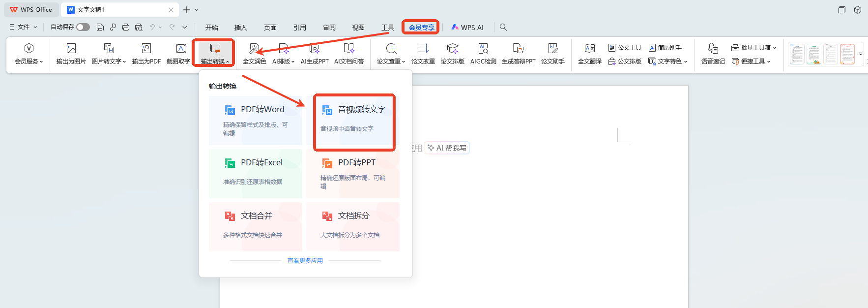Viewport: 868px width, 308px height.
Task: Click the AI 帮我写 button
Action: [x=447, y=148]
